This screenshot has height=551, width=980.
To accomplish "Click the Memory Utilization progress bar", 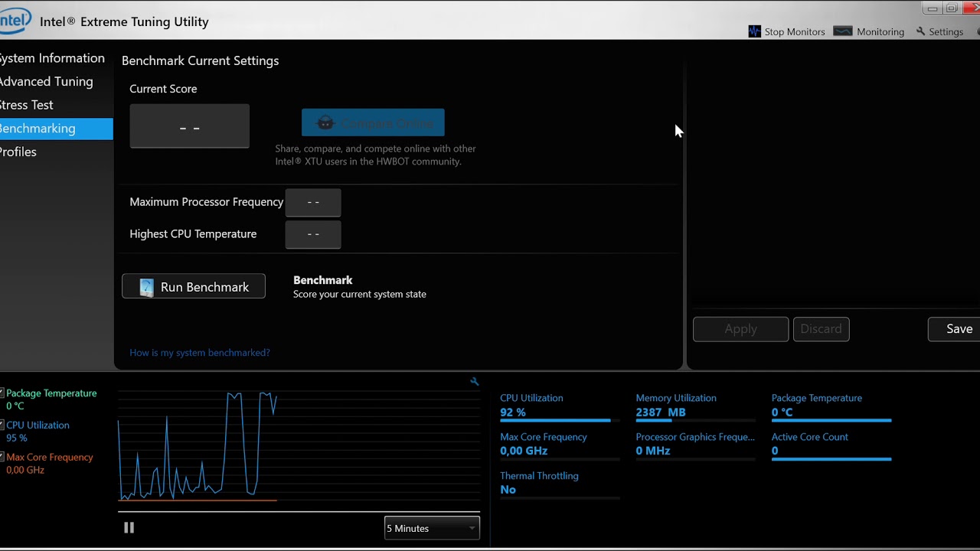I will (x=695, y=420).
